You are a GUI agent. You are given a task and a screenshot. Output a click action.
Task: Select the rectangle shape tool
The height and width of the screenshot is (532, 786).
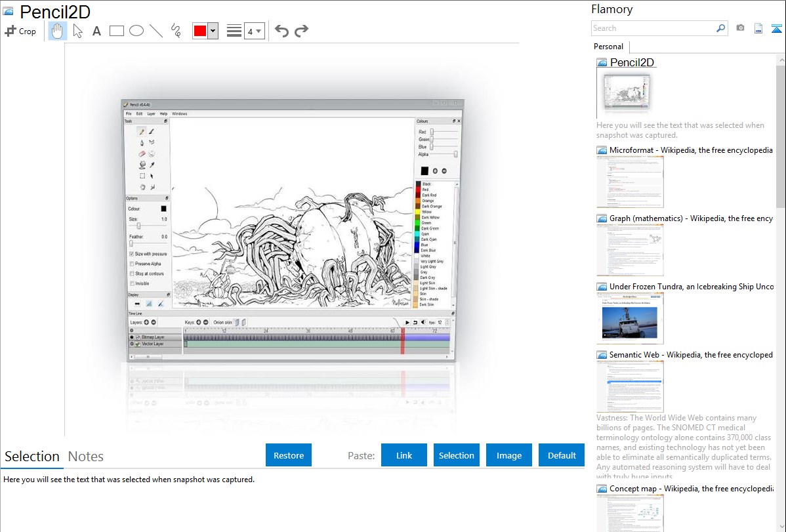(116, 31)
